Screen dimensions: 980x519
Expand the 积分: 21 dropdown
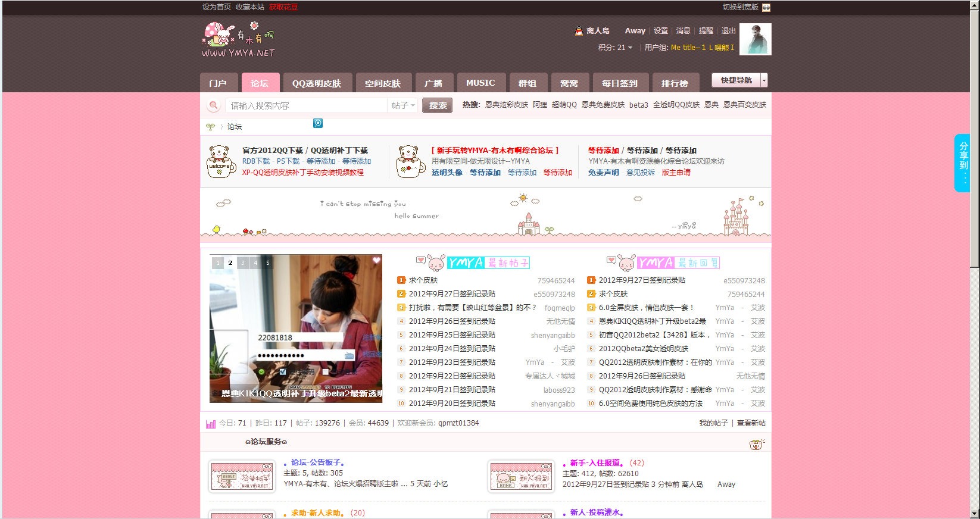[615, 48]
